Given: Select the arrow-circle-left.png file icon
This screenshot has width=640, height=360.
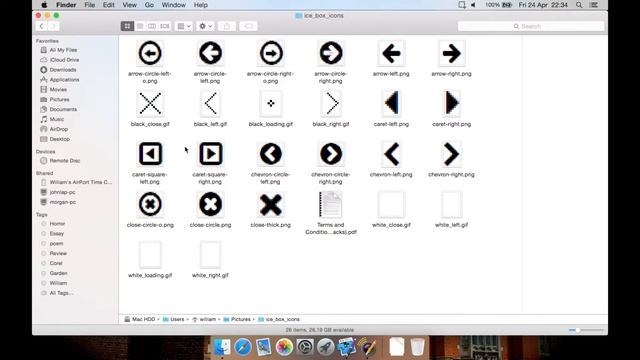Looking at the screenshot, I should (x=210, y=53).
